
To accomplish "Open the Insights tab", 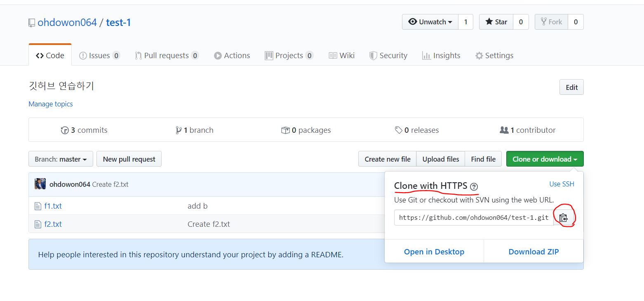I will (x=441, y=55).
